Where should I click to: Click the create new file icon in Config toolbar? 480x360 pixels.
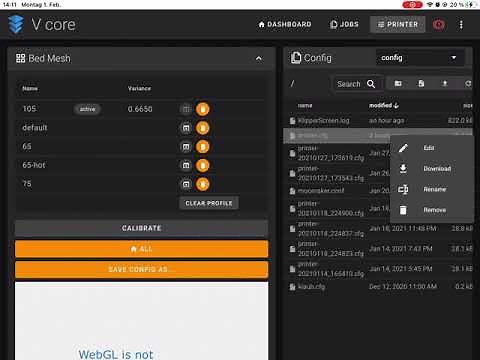pyautogui.click(x=421, y=83)
